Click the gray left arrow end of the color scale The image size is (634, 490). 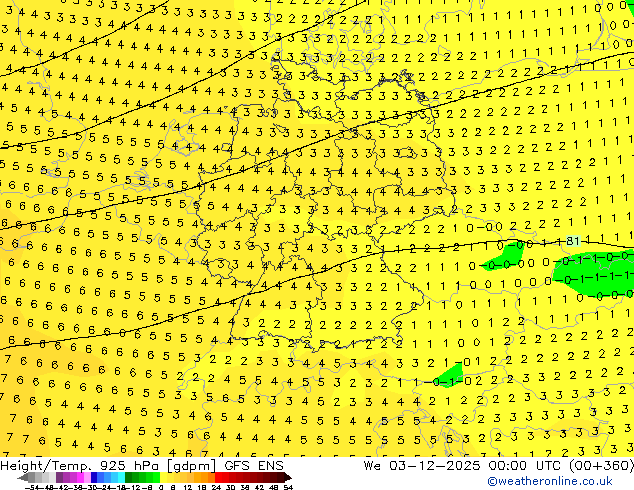[x=23, y=477]
